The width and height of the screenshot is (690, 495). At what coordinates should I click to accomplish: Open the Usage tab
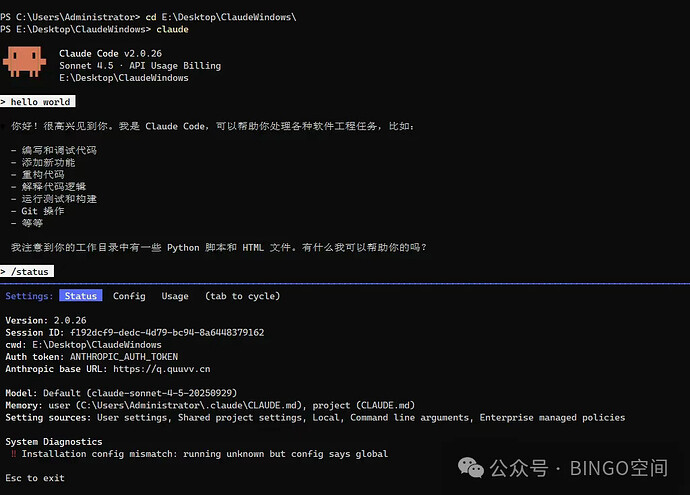175,296
